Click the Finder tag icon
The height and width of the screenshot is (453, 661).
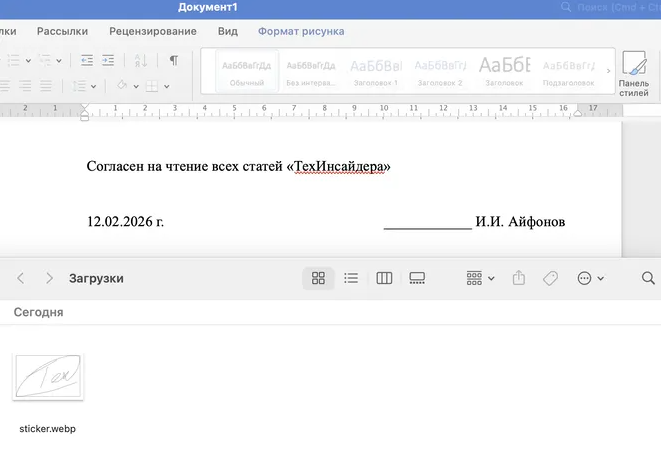coord(550,278)
